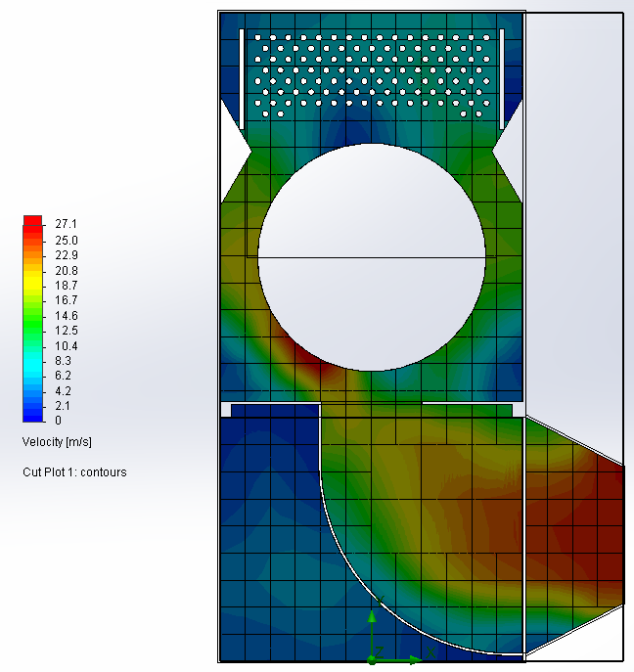Screen dimensions: 634x672
Task: Click the large white circular cutout
Action: [x=372, y=257]
